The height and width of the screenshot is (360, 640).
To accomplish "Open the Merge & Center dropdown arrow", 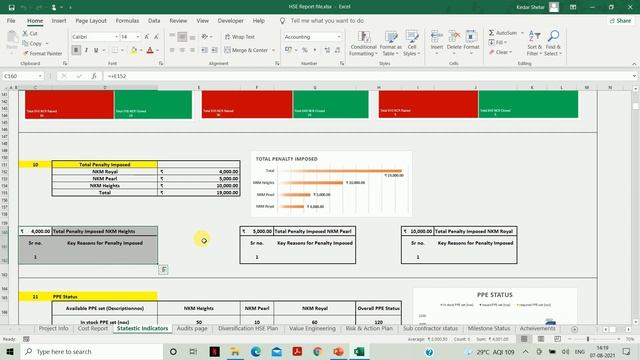I will click(x=273, y=50).
